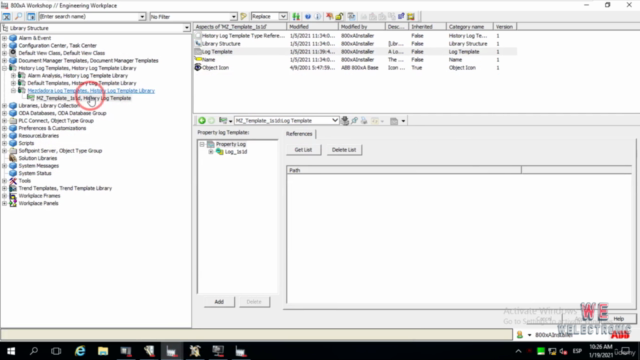
Task: Sort by the Modified column header
Action: pyautogui.click(x=313, y=27)
